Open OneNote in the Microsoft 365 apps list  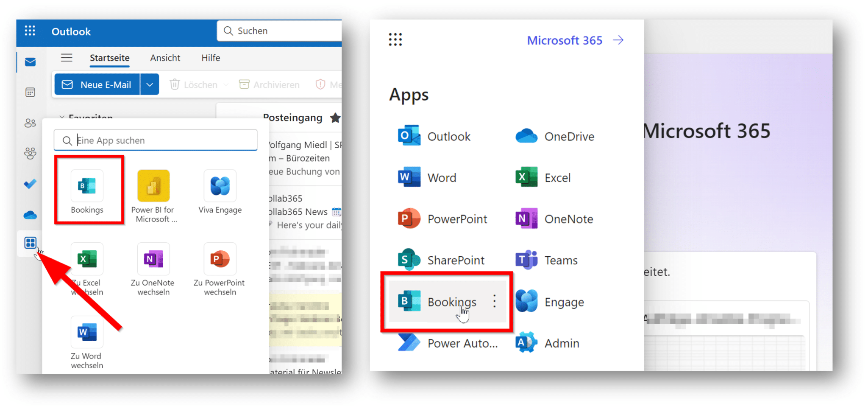tap(554, 219)
